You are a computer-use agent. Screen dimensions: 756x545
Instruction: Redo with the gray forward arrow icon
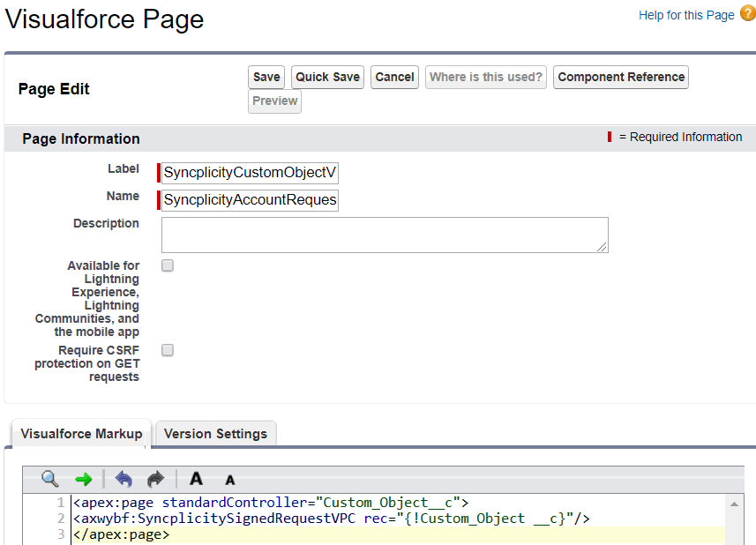(156, 479)
